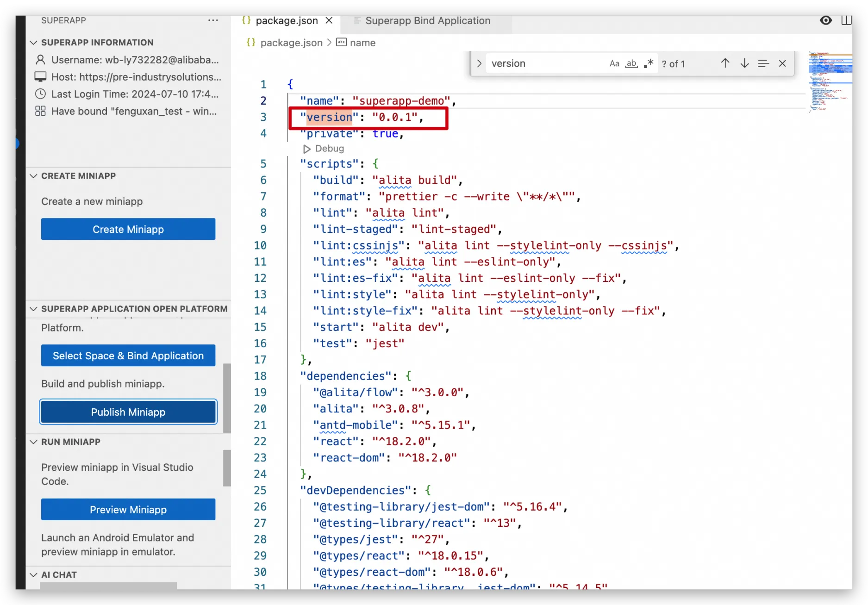Toggle Use Regular Expression in find widget
868x605 pixels.
point(649,63)
